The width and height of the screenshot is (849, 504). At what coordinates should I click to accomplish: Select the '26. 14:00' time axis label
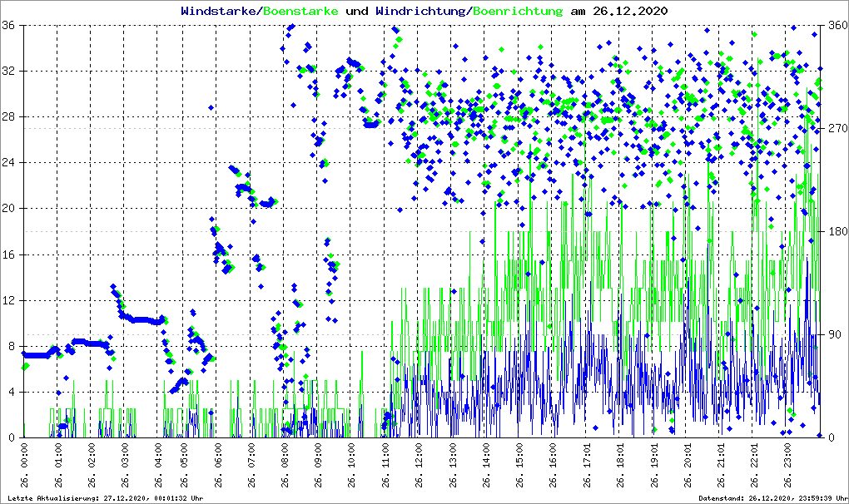486,468
